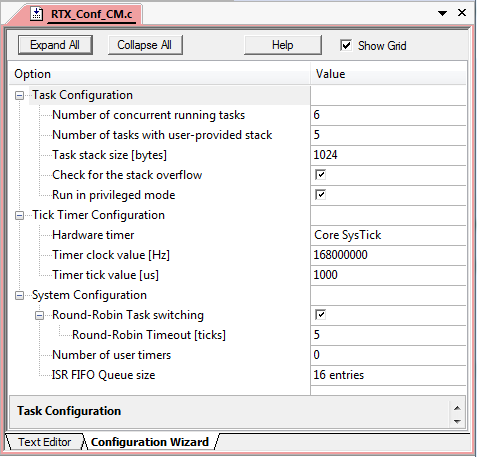Toggle Round-Robin Task switching checkbox

[320, 315]
